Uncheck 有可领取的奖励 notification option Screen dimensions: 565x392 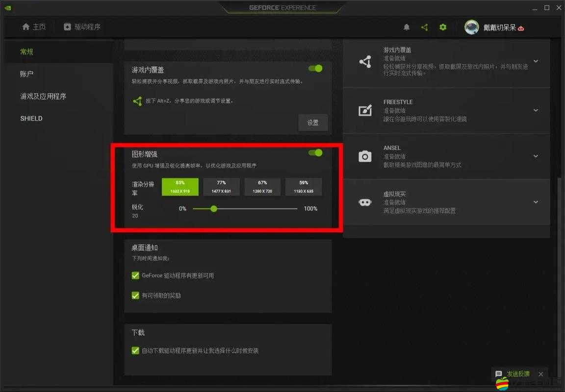click(135, 295)
